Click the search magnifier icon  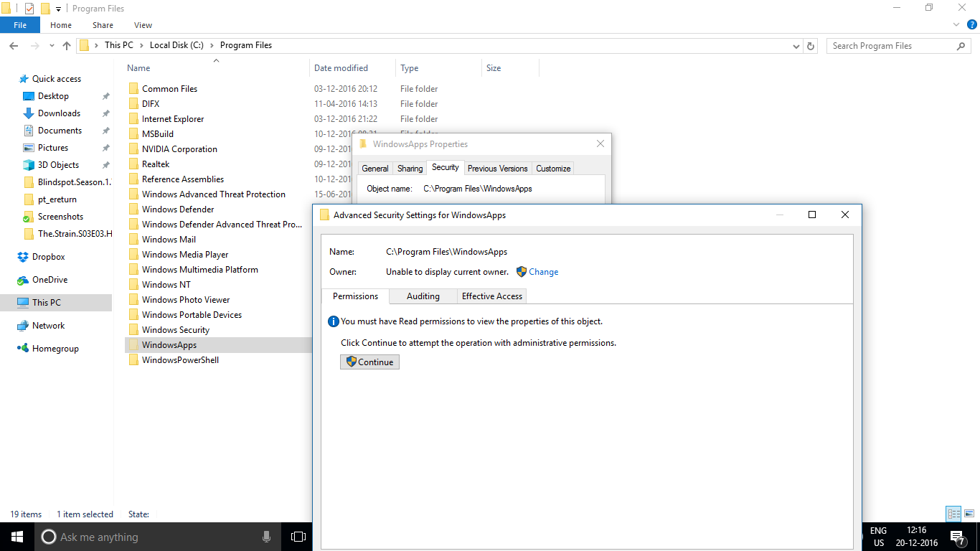[961, 46]
